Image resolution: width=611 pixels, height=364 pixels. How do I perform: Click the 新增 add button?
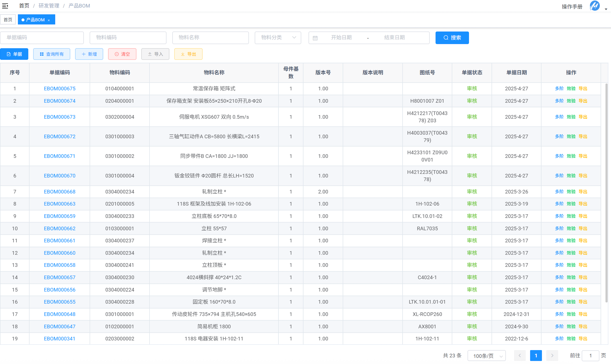point(89,54)
